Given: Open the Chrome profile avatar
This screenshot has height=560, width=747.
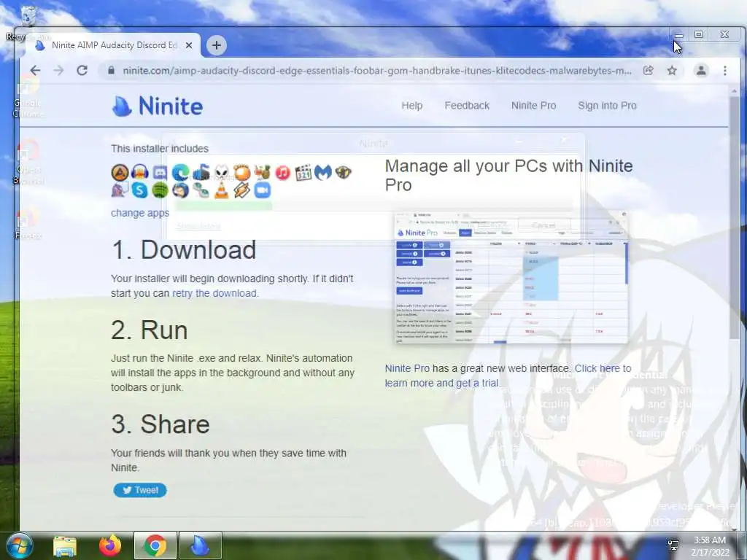Looking at the screenshot, I should pyautogui.click(x=701, y=71).
